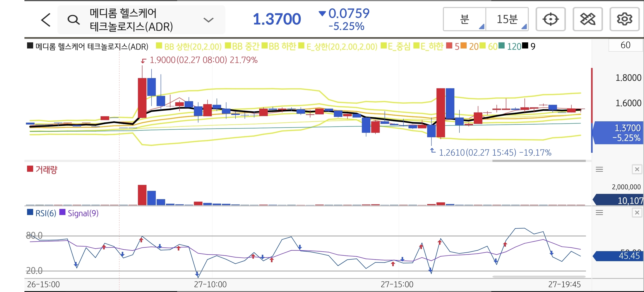Click the magnifier search icon
This screenshot has height=292, width=644.
[74, 20]
